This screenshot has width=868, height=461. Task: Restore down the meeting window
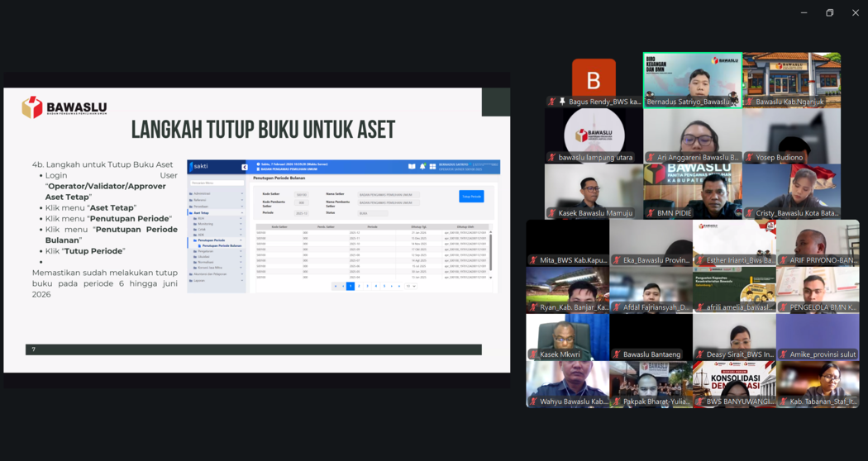[x=829, y=12]
